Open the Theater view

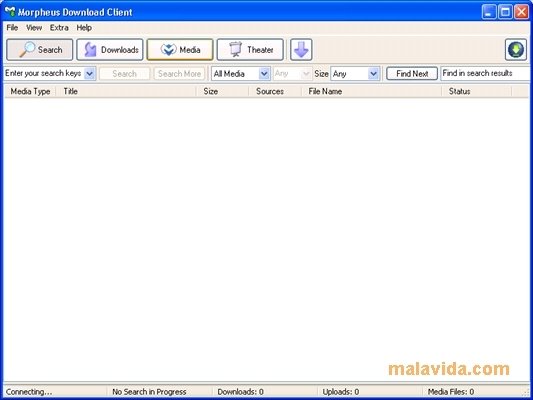point(250,50)
